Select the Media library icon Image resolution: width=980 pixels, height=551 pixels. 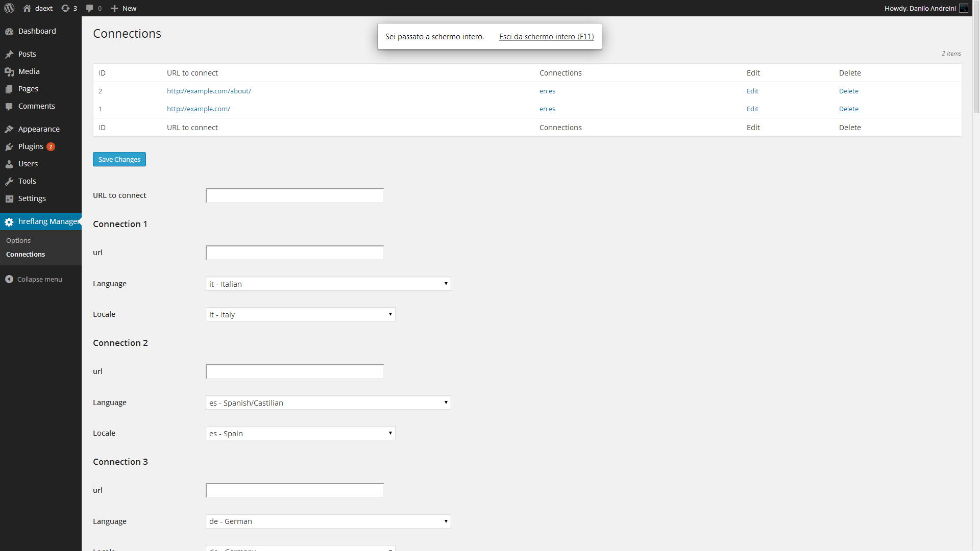point(10,71)
